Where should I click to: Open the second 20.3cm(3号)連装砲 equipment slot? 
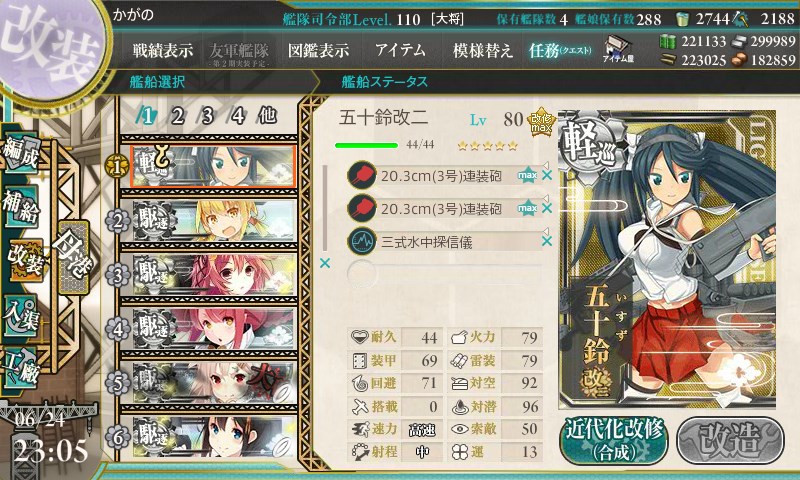444,209
